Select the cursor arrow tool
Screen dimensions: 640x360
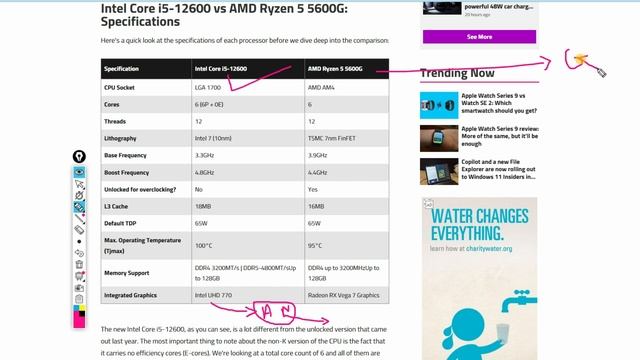[x=79, y=184]
